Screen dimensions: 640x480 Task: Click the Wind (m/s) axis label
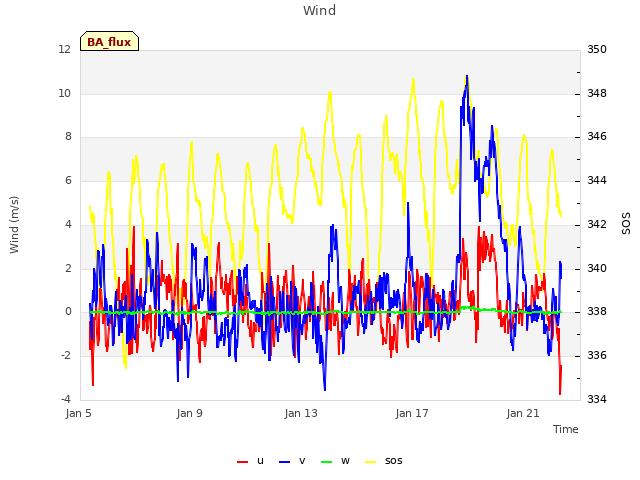point(14,225)
